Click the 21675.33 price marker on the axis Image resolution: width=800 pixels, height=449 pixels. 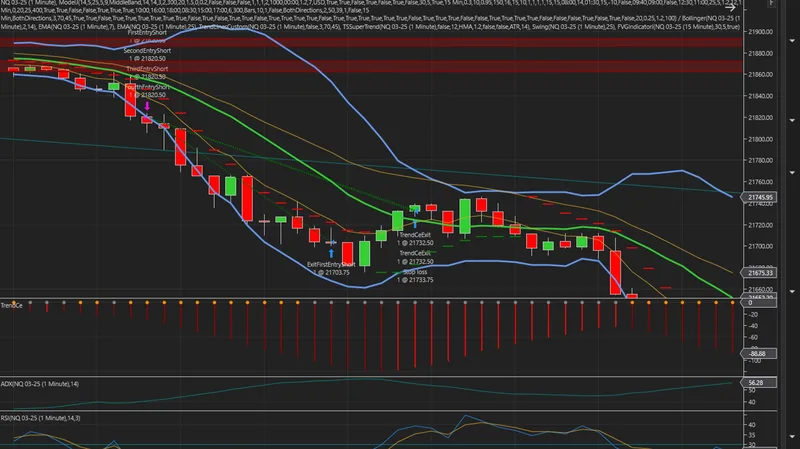(760, 273)
